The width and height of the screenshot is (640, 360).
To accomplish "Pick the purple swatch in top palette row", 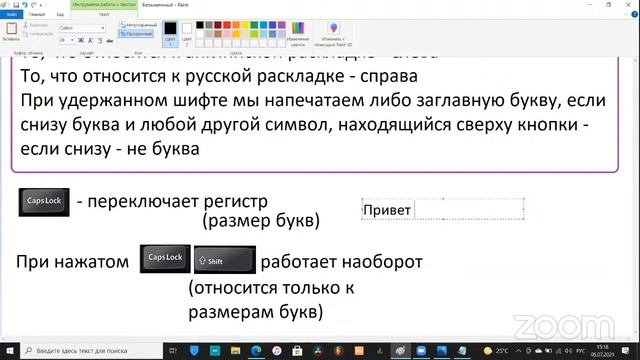I will click(281, 25).
